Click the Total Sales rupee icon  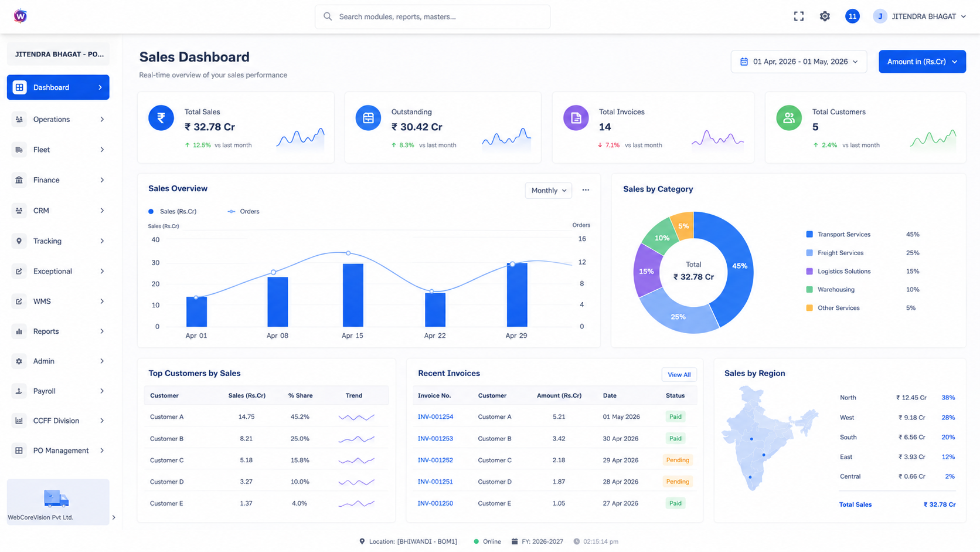click(x=161, y=118)
